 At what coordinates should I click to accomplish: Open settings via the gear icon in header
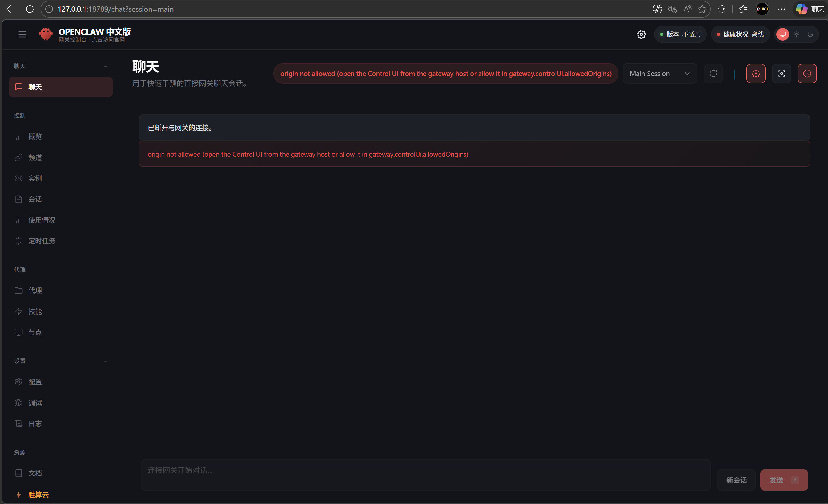(641, 34)
